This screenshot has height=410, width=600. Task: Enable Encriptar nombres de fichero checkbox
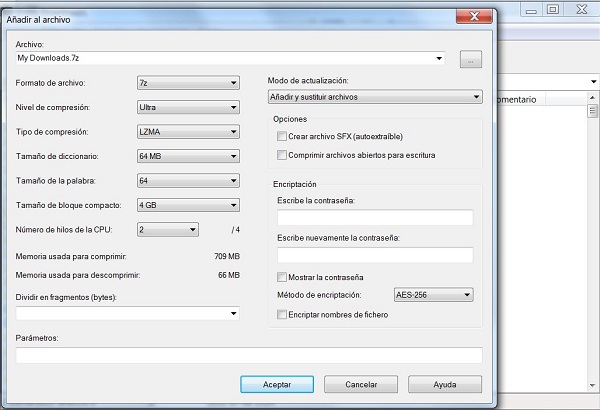tap(281, 315)
